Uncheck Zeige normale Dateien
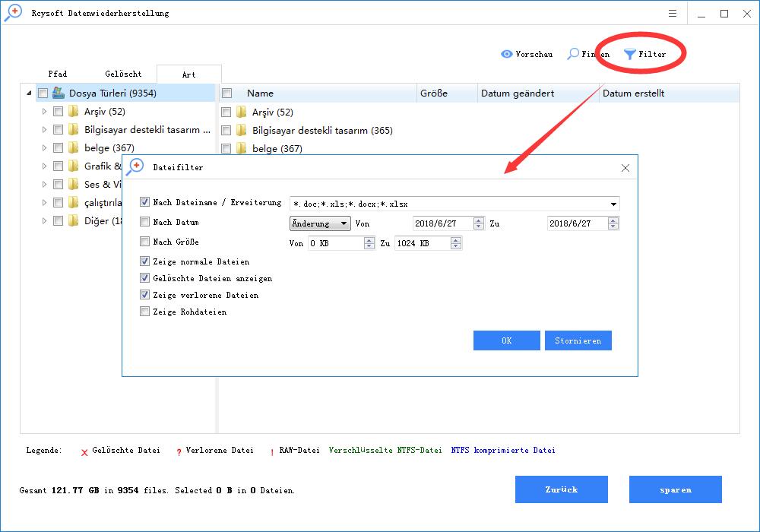Image resolution: width=760 pixels, height=532 pixels. coord(144,261)
